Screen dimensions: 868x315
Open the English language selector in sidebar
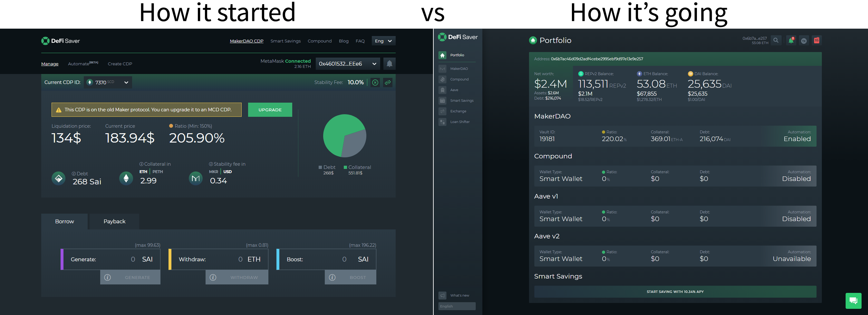pyautogui.click(x=457, y=306)
